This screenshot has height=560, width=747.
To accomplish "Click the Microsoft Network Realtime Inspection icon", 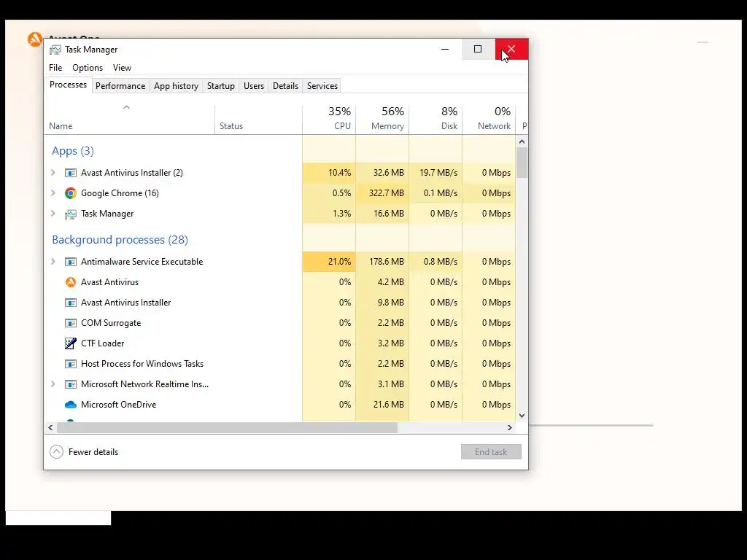I will coord(71,384).
